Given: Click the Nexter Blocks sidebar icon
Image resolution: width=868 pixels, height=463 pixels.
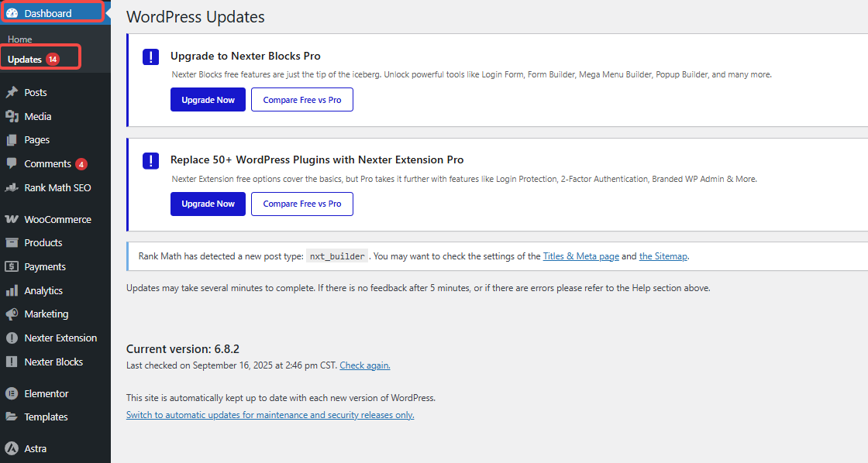Looking at the screenshot, I should pos(12,362).
